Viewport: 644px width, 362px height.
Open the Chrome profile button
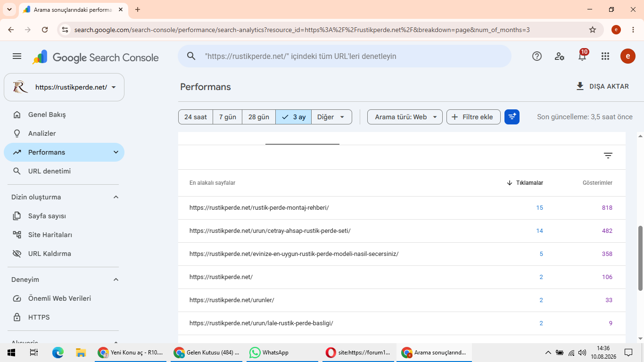tap(616, 30)
